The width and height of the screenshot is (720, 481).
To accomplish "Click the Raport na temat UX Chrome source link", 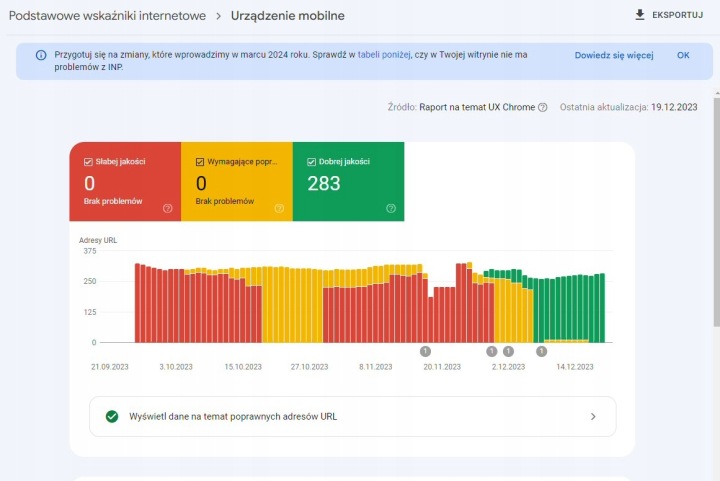I will pyautogui.click(x=477, y=108).
